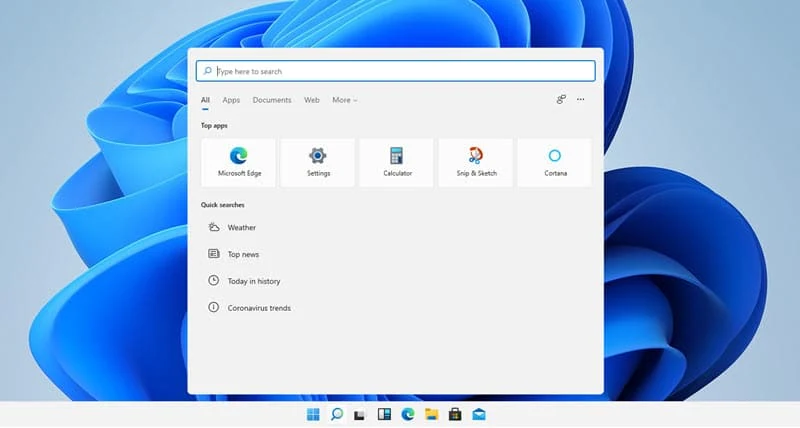Open the Settings app tile
This screenshot has height=428, width=800.
pos(317,162)
